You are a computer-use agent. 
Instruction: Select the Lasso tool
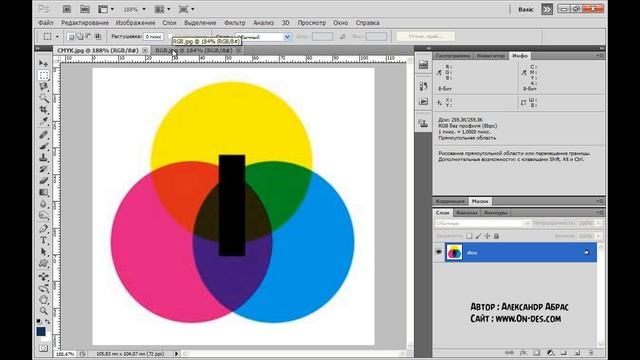(44, 87)
